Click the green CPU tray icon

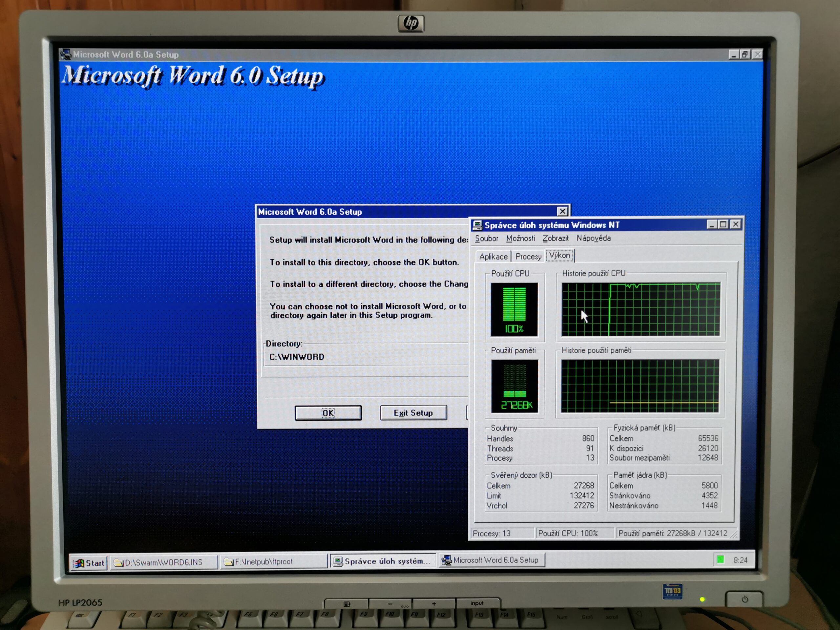720,560
